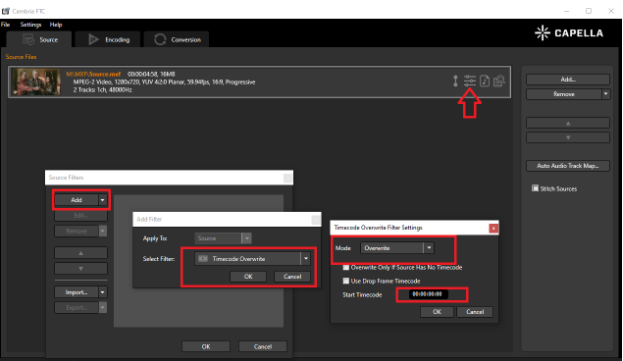Close the Source Filters dialog
The width and height of the screenshot is (623, 361).
pyautogui.click(x=288, y=178)
